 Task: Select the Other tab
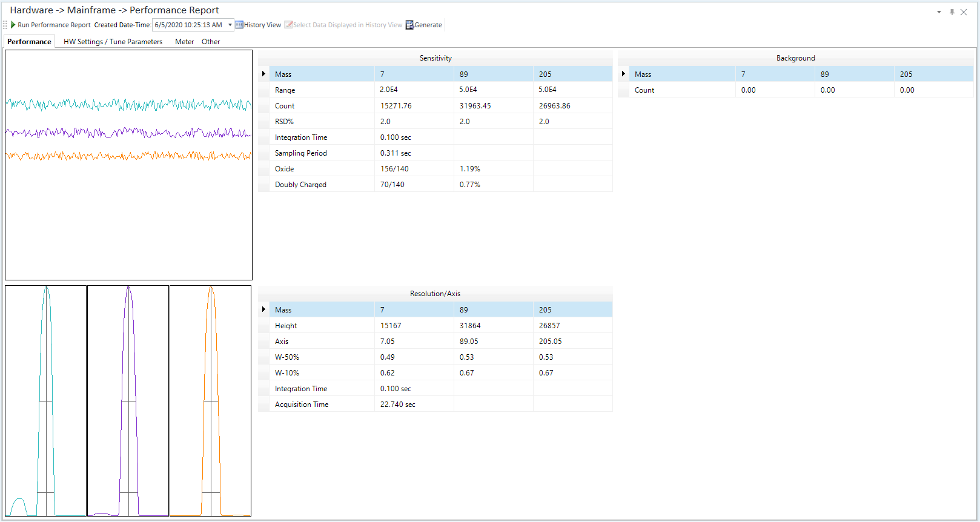pos(211,42)
